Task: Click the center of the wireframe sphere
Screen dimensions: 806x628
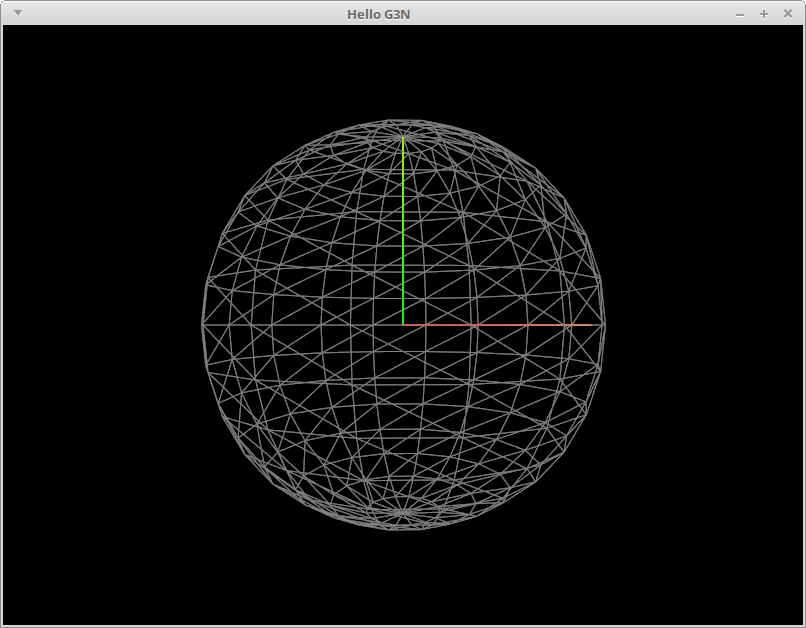Action: click(403, 324)
